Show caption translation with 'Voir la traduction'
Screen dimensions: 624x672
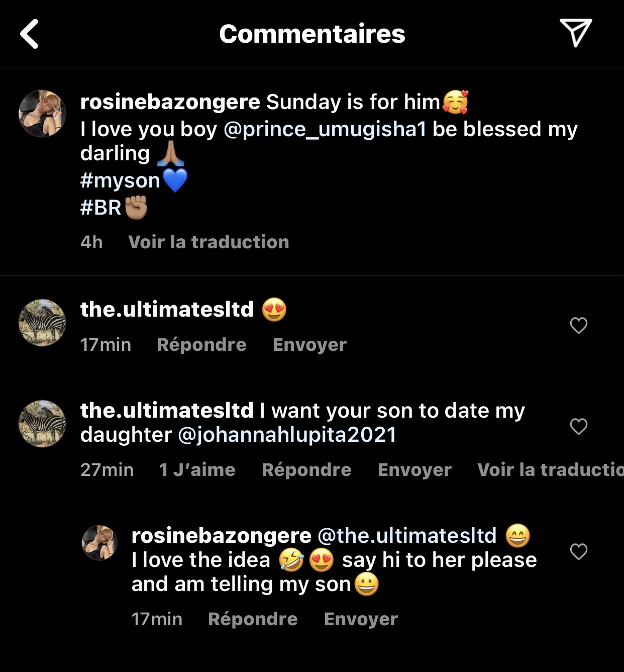209,242
